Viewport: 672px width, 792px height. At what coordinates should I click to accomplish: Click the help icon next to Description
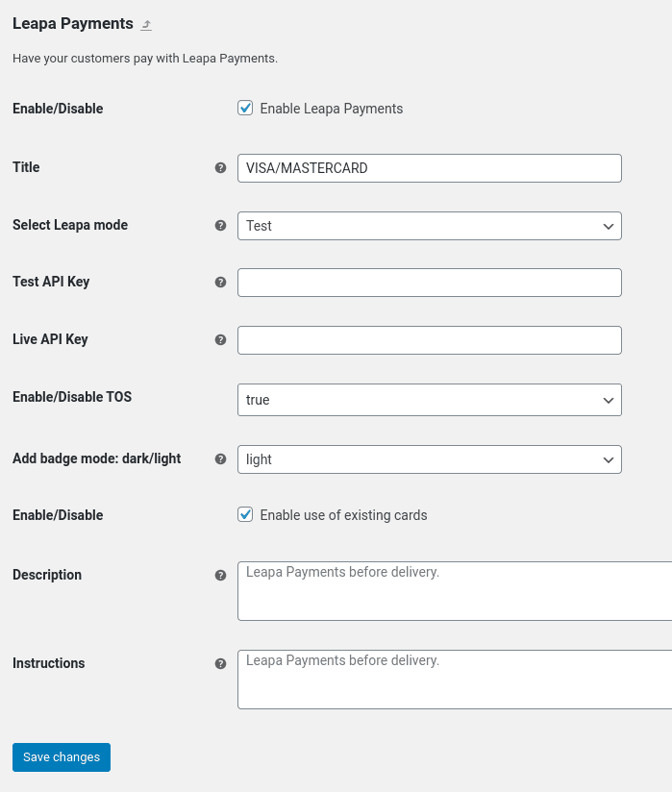(220, 575)
